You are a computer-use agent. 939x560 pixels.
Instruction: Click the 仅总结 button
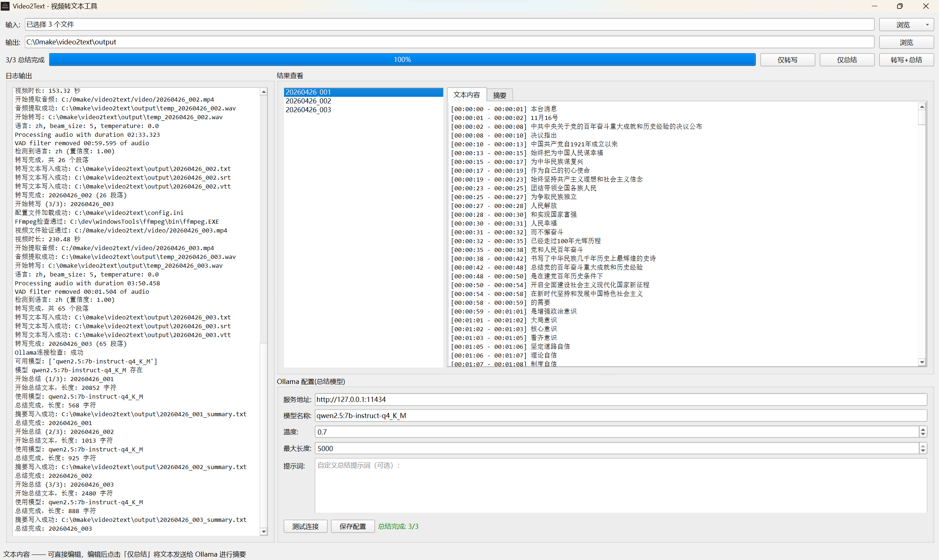847,60
